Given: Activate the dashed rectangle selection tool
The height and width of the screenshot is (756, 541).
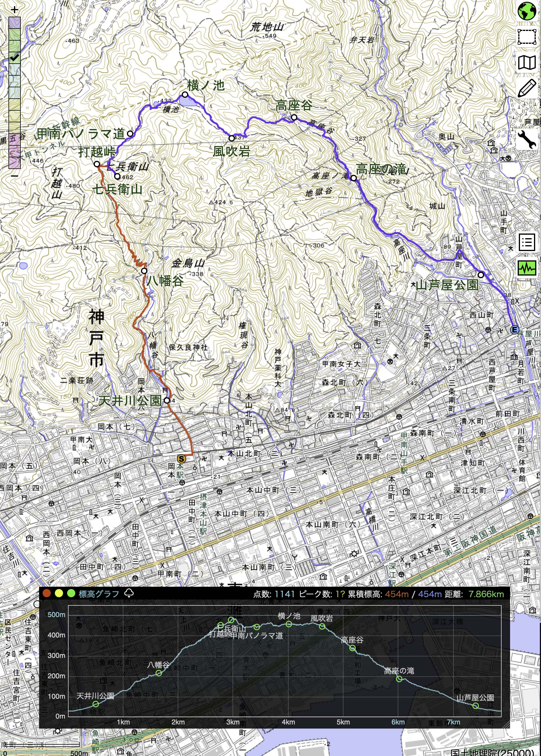Looking at the screenshot, I should pyautogui.click(x=527, y=37).
